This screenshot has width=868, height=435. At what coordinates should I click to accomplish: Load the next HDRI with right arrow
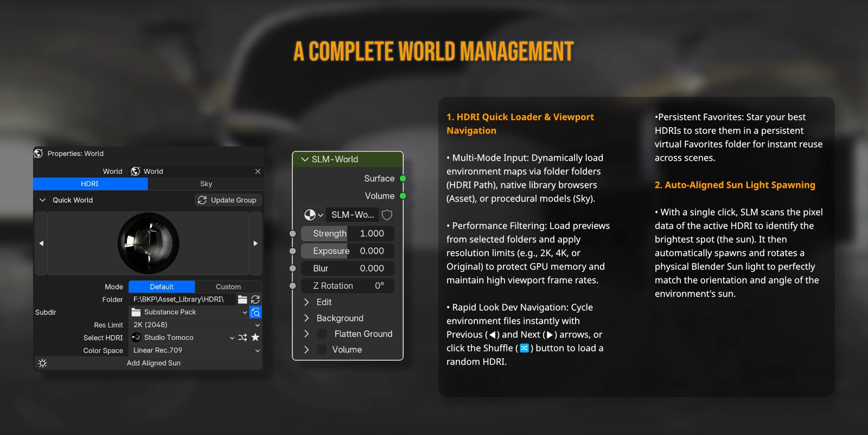click(256, 243)
